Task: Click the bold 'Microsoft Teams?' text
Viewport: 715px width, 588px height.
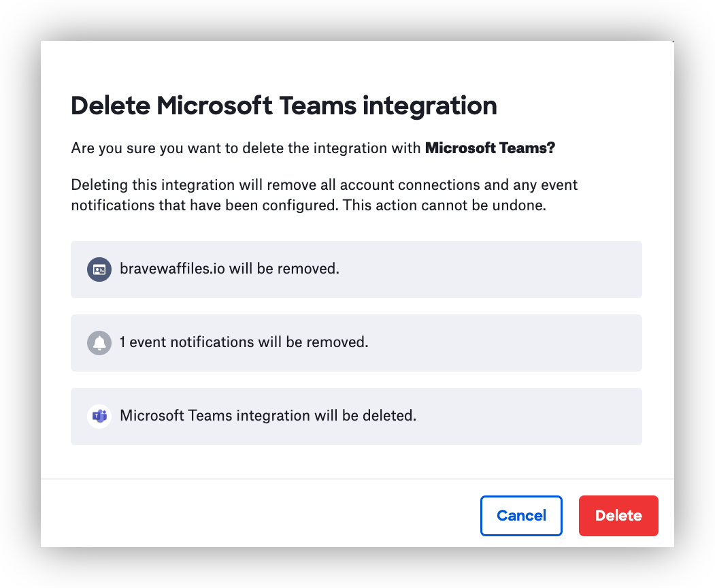Action: tap(490, 148)
